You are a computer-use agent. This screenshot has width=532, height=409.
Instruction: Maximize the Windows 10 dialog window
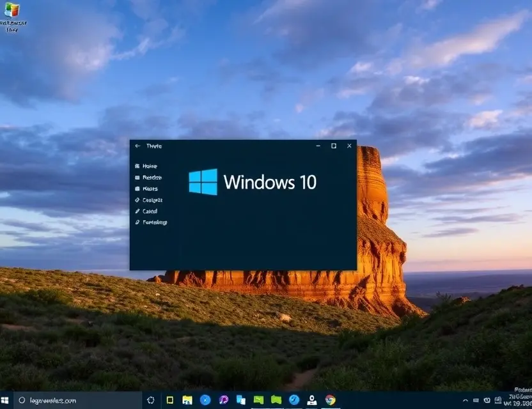(334, 146)
